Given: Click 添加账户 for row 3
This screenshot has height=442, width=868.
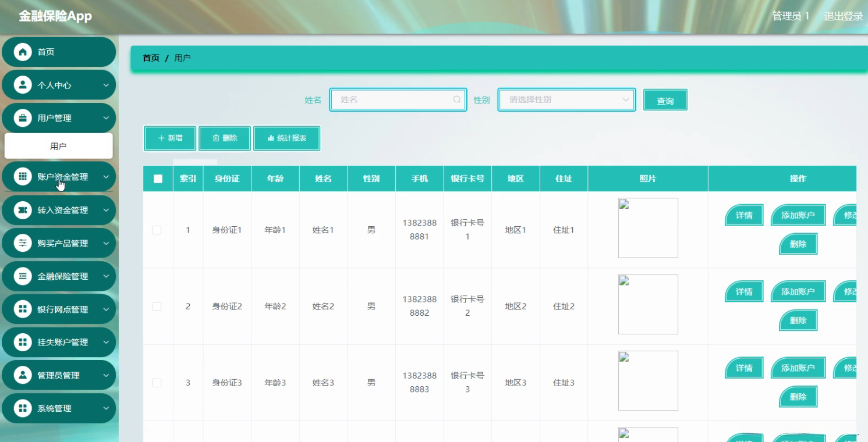Looking at the screenshot, I should pyautogui.click(x=798, y=368).
